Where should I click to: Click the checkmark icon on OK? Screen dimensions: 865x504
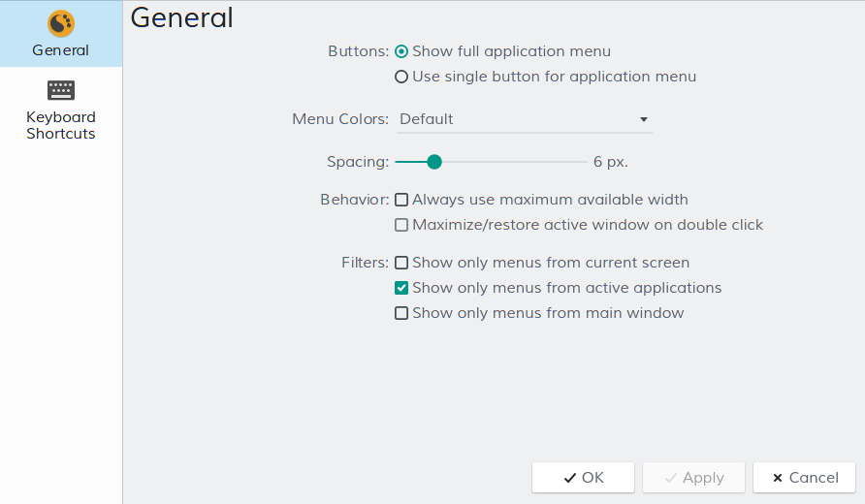point(570,478)
